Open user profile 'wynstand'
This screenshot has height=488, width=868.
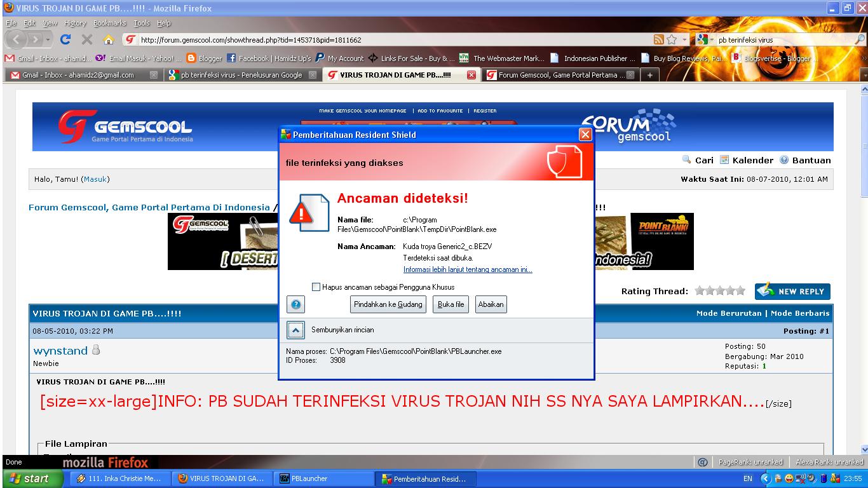coord(60,351)
